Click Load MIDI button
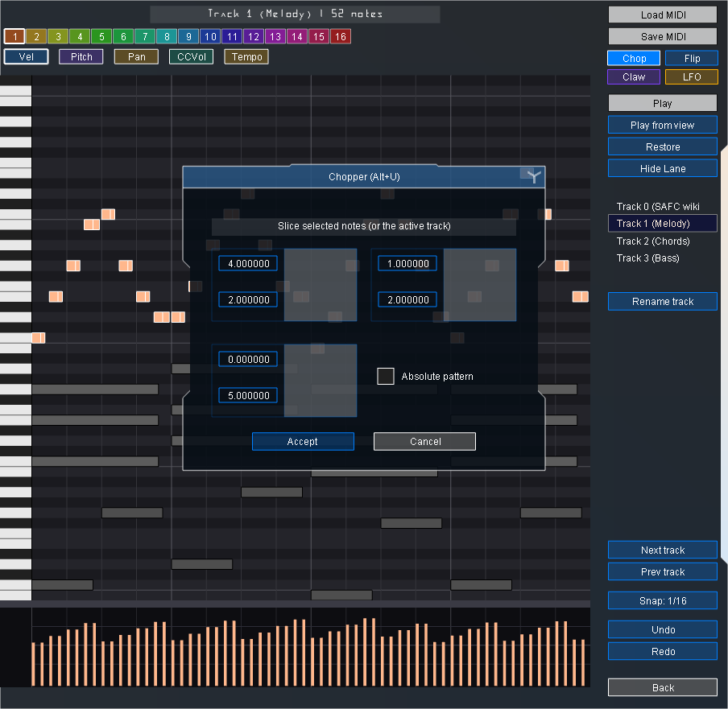The height and width of the screenshot is (709, 728). (x=663, y=14)
